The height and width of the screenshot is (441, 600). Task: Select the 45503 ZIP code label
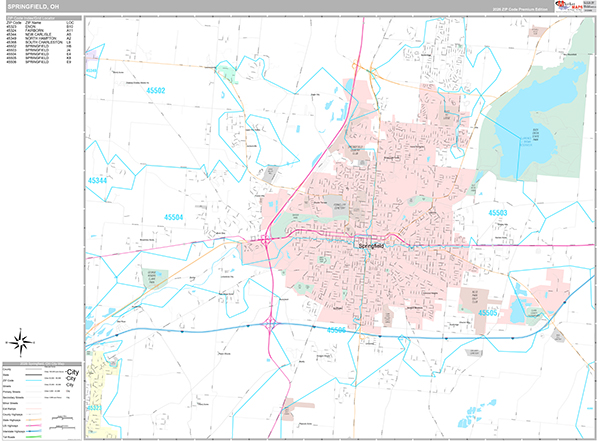[498, 214]
